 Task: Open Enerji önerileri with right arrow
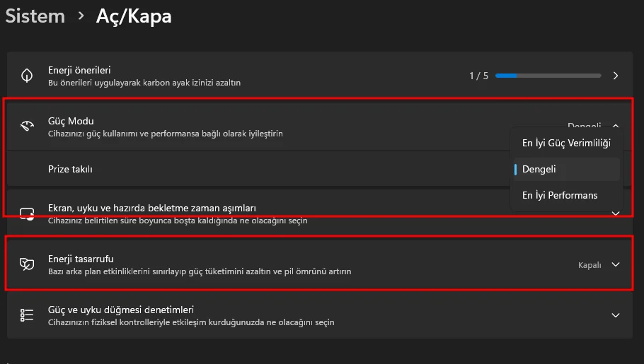point(616,76)
